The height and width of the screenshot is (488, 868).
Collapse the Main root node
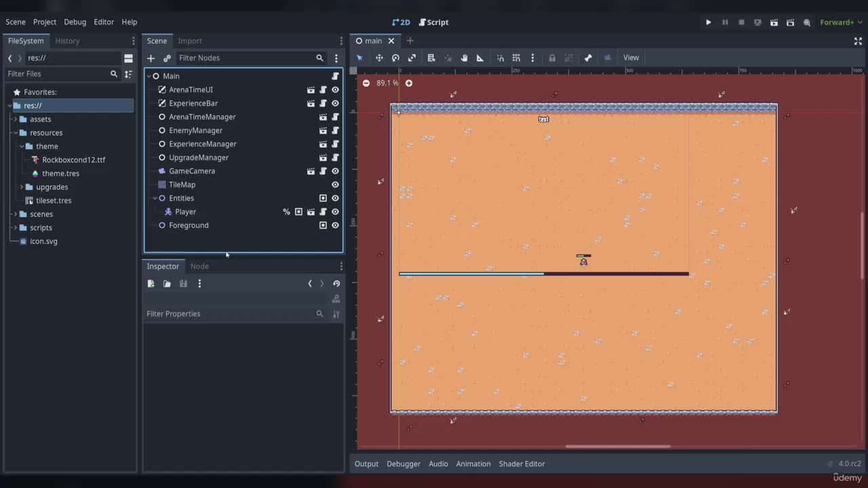coord(149,76)
